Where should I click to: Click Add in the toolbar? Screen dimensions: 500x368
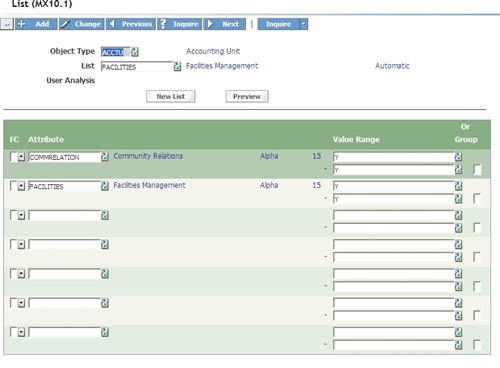(36, 24)
